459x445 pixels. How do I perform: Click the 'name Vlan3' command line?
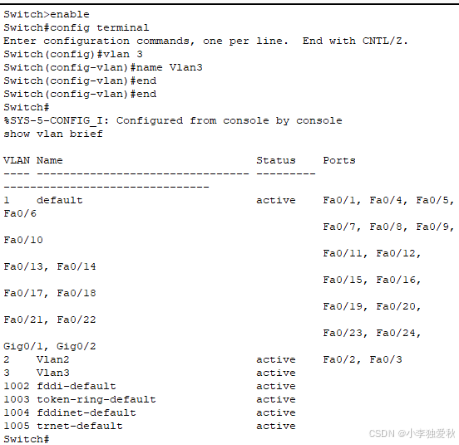coord(103,67)
